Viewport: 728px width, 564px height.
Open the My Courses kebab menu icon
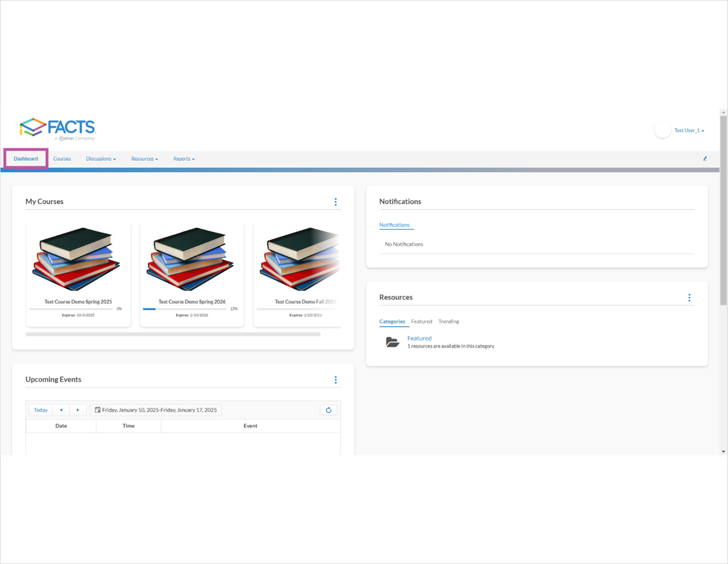click(x=336, y=202)
